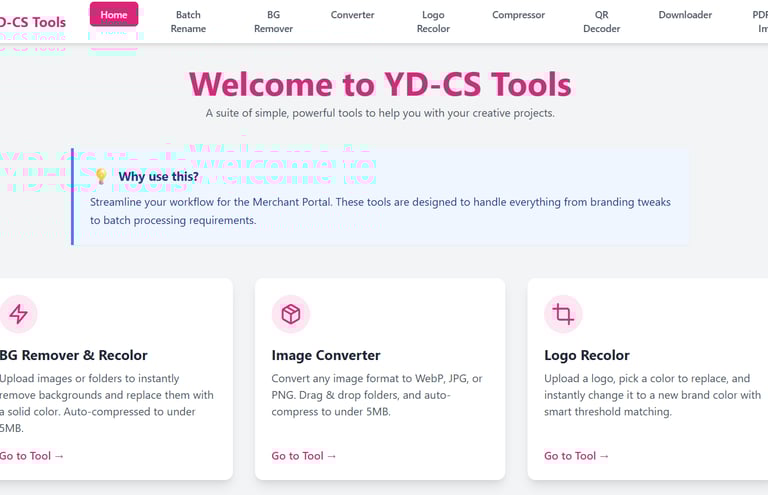Go to the Compressor tab
The width and height of the screenshot is (768, 495).
[x=518, y=15]
